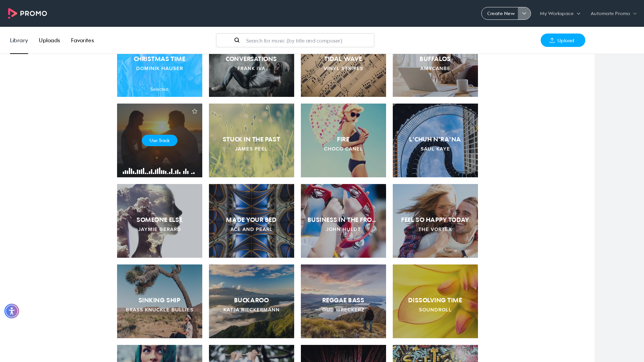This screenshot has height=362, width=644.
Task: Select the Buckaroo track
Action: click(x=252, y=301)
